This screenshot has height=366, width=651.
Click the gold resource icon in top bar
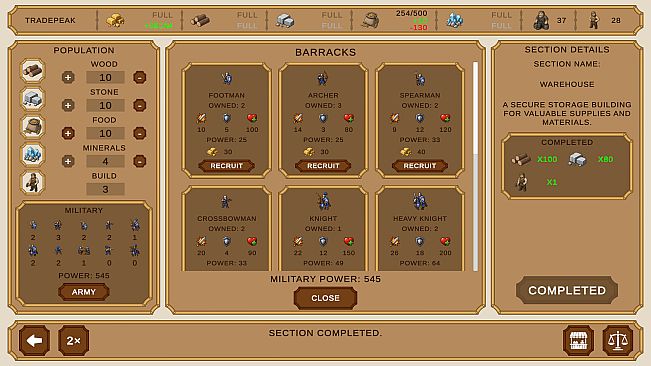[x=115, y=20]
